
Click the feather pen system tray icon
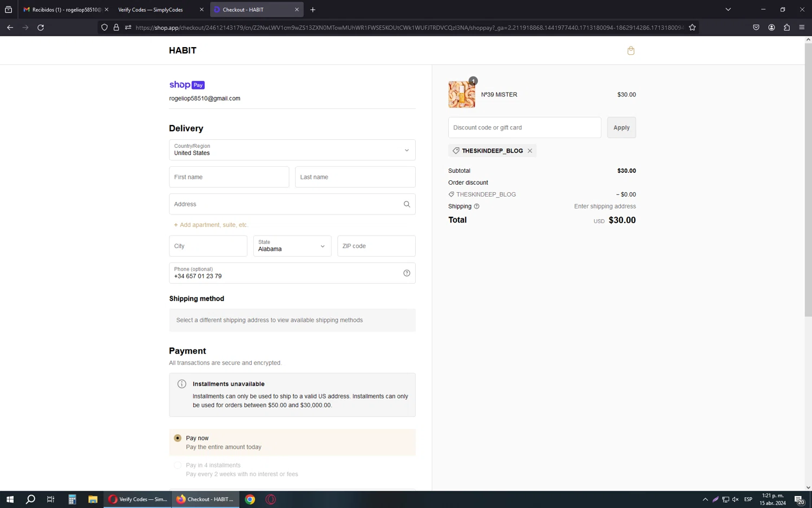(715, 499)
